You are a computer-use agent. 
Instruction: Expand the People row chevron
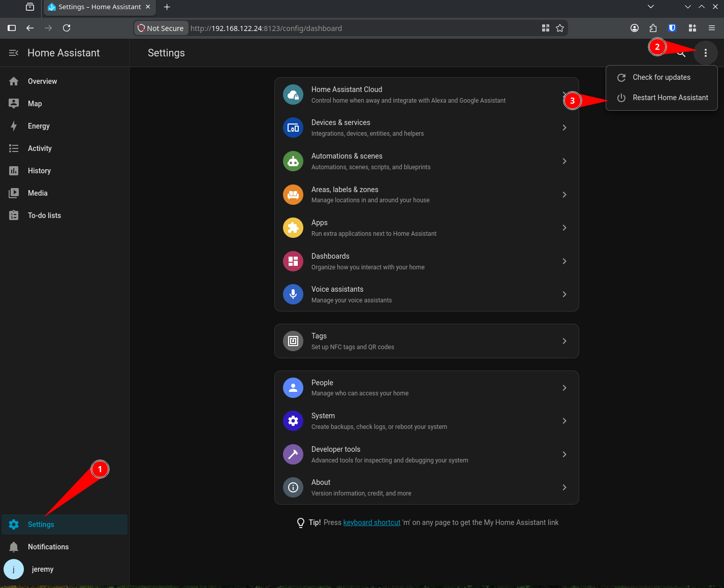[564, 388]
